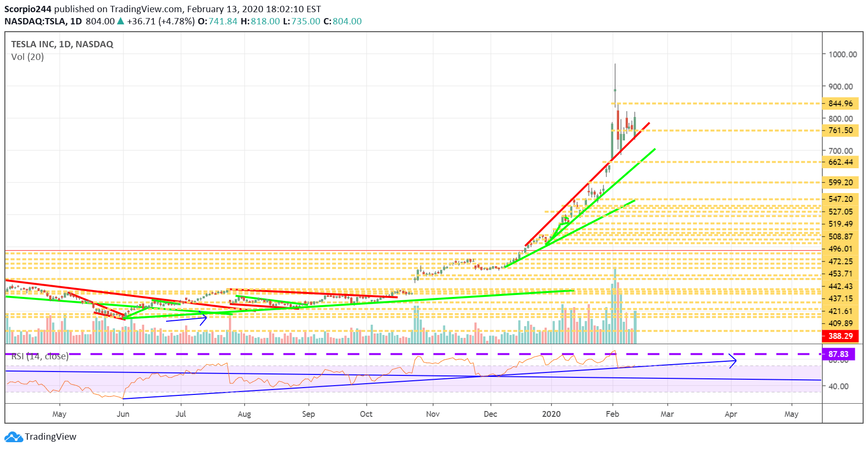The image size is (868, 450).
Task: Click the 700.00 price axis tick
Action: pyautogui.click(x=841, y=151)
